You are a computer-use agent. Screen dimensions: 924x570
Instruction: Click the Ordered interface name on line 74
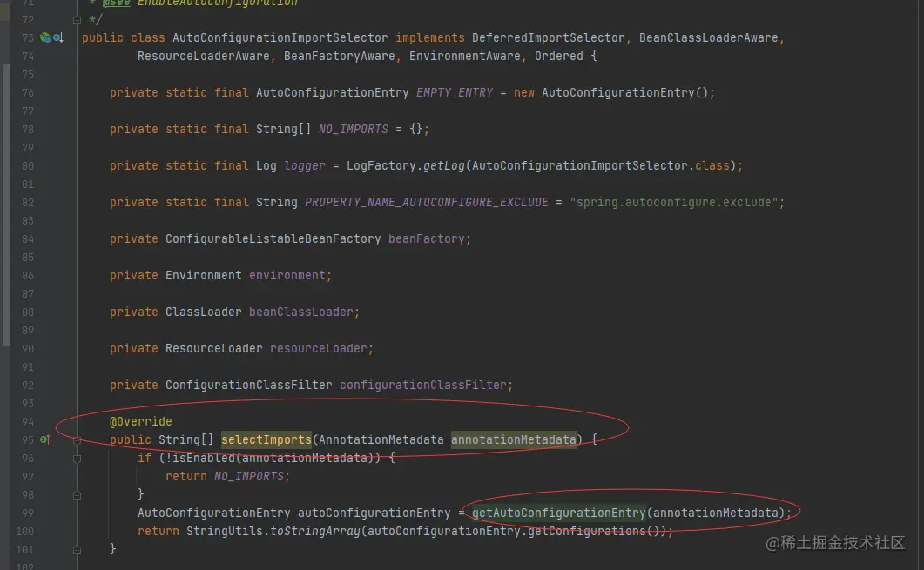pos(558,56)
